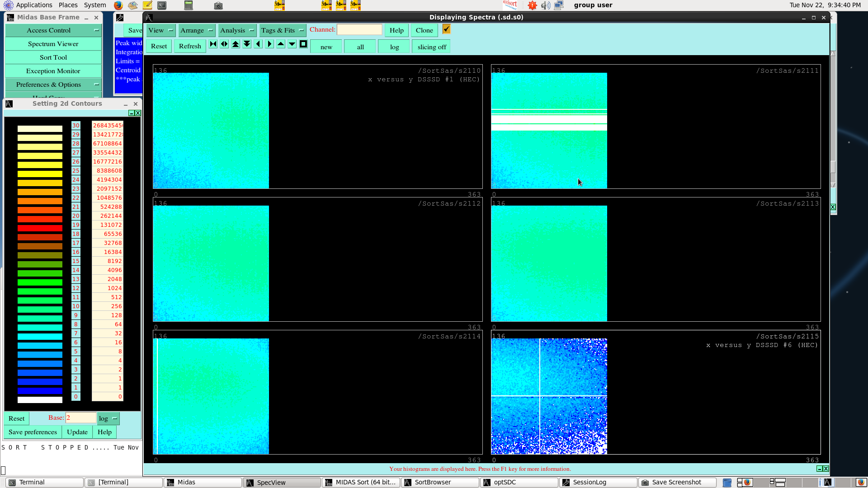This screenshot has height=488, width=868.
Task: Switch to SortBrowser in taskbar
Action: tap(440, 483)
